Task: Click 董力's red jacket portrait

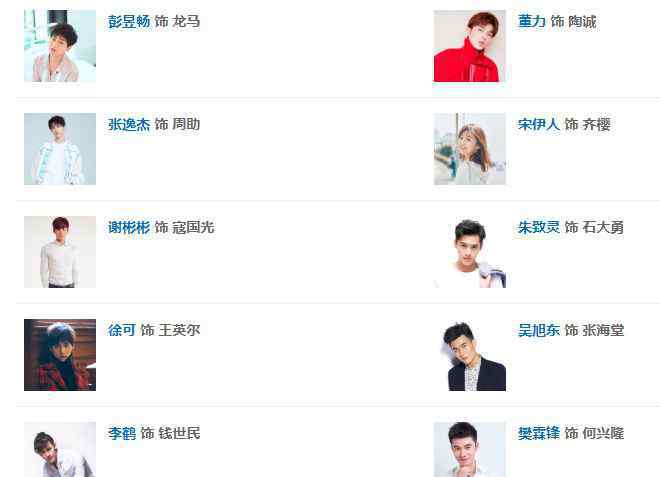Action: coord(470,46)
